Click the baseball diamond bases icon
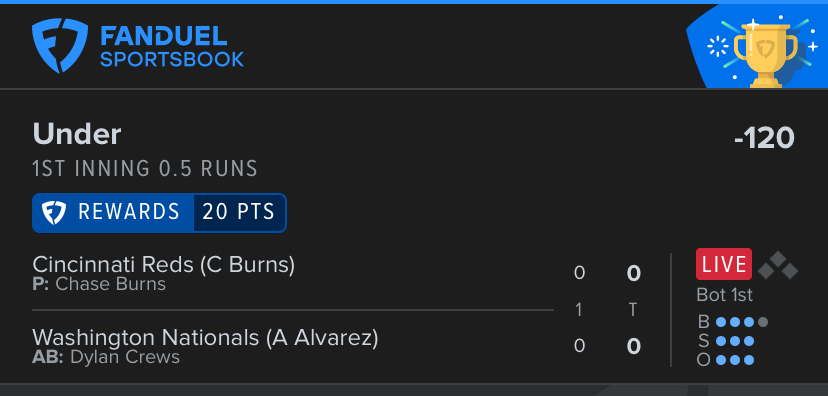 coord(778,266)
